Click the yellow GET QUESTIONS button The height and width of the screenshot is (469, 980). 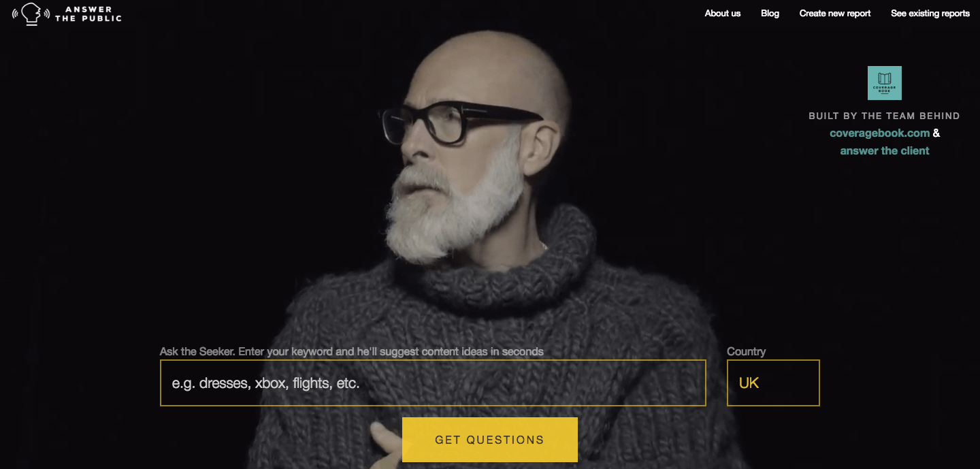(x=490, y=440)
